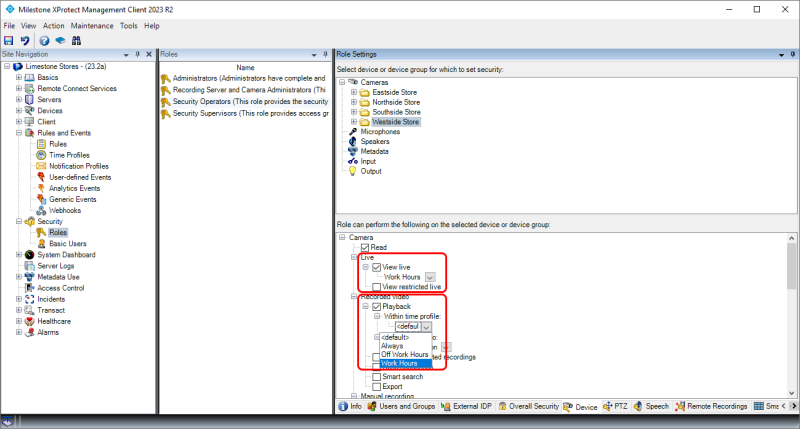Click the Healthcare heart icon

point(30,321)
